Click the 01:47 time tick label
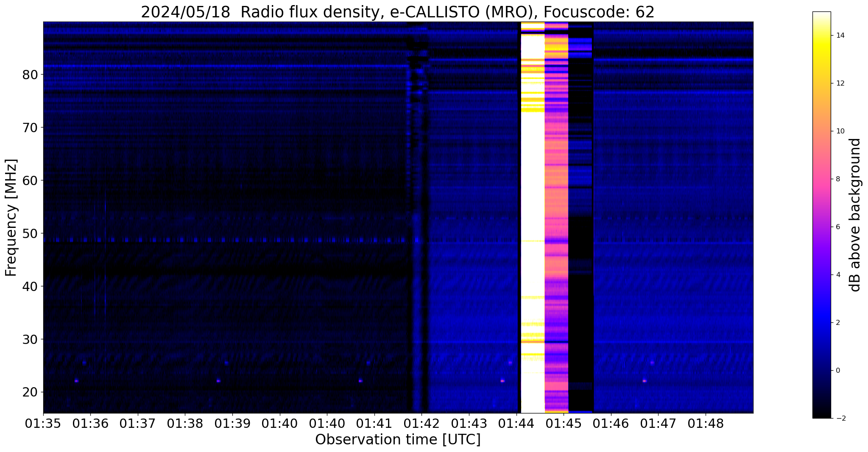Image resolution: width=868 pixels, height=452 pixels. [658, 424]
